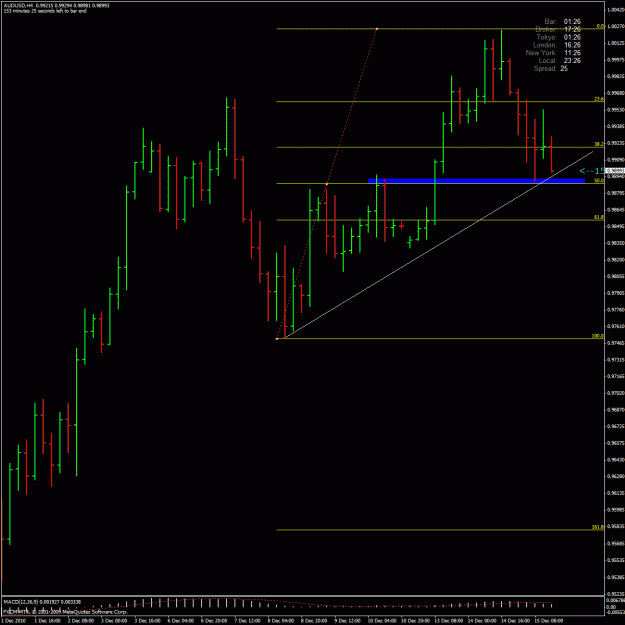Click the 0.99385 price axis label
The image size is (625, 625).
(x=616, y=126)
